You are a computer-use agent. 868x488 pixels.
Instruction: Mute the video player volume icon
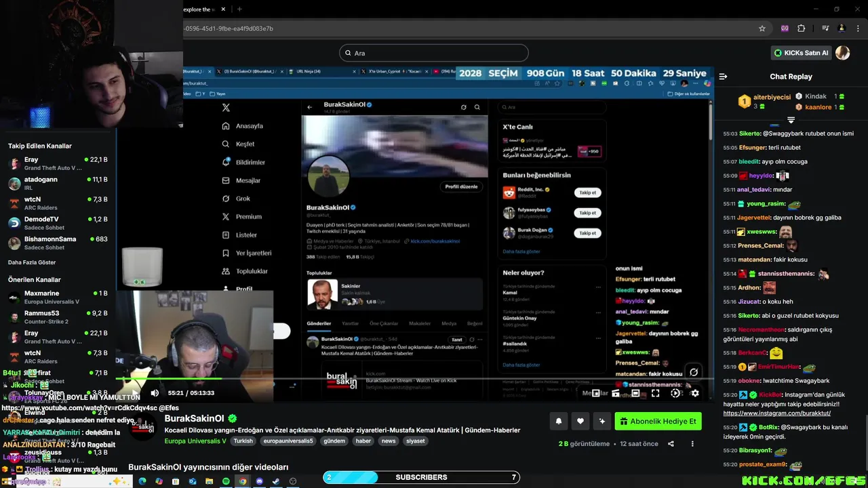coord(155,392)
